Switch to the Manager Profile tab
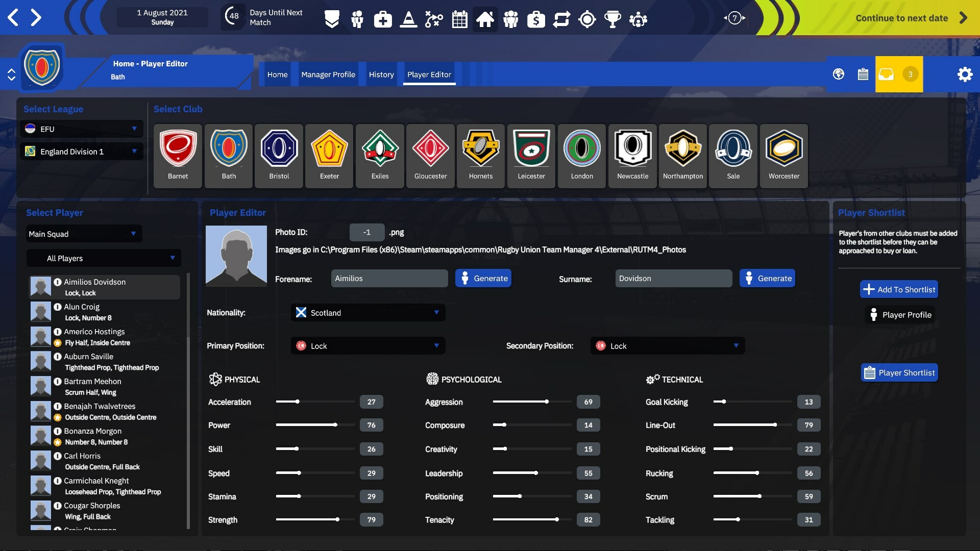Image resolution: width=980 pixels, height=551 pixels. [x=328, y=74]
